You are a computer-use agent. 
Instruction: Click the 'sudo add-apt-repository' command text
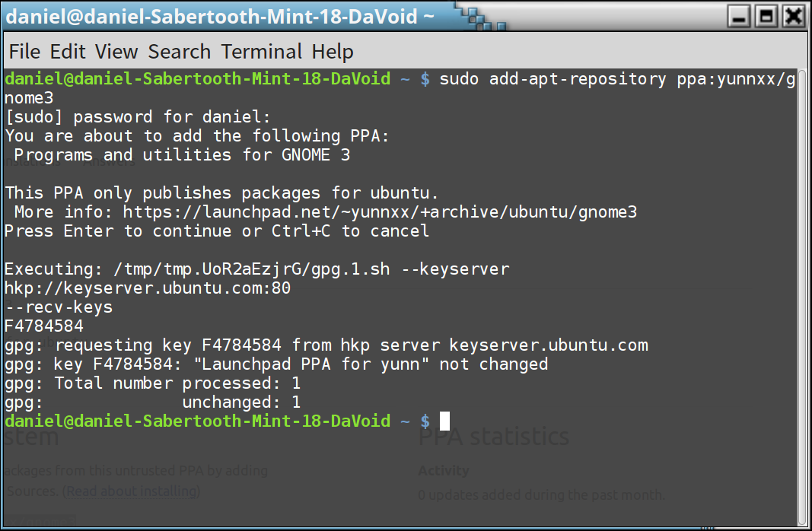tap(552, 79)
